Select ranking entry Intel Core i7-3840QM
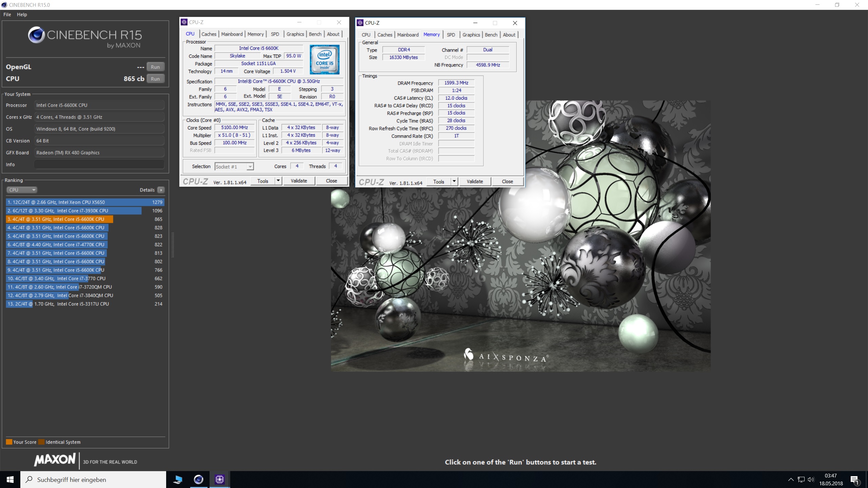The image size is (868, 488). click(85, 296)
